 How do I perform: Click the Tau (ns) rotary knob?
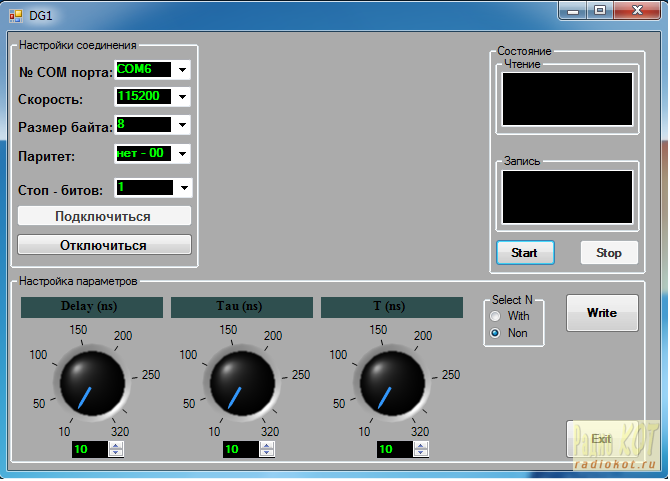coord(241,382)
